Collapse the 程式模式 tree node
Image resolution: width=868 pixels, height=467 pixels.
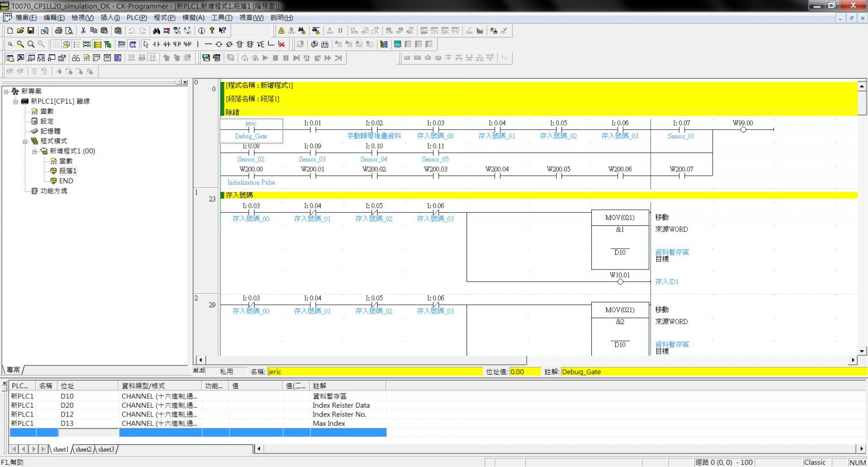(x=25, y=141)
